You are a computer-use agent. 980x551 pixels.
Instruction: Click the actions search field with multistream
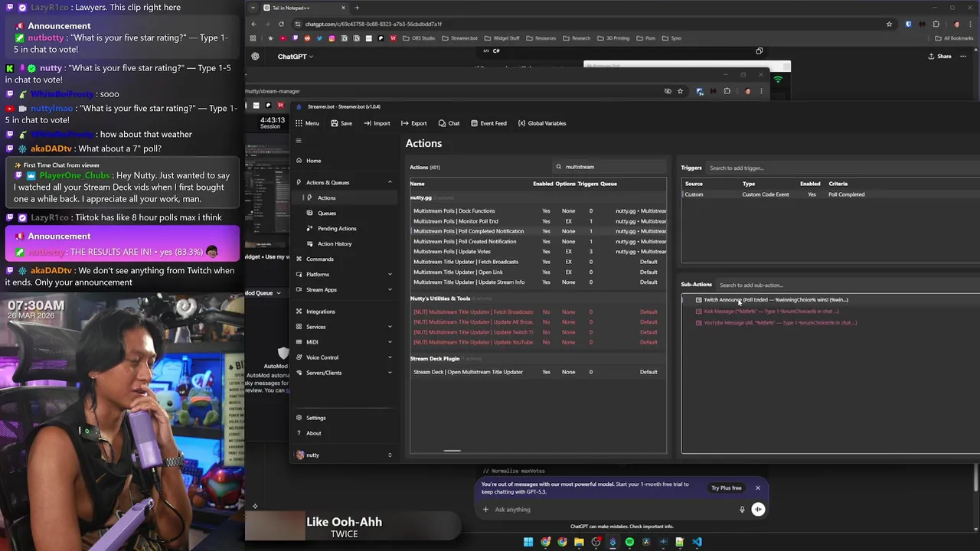coord(609,167)
